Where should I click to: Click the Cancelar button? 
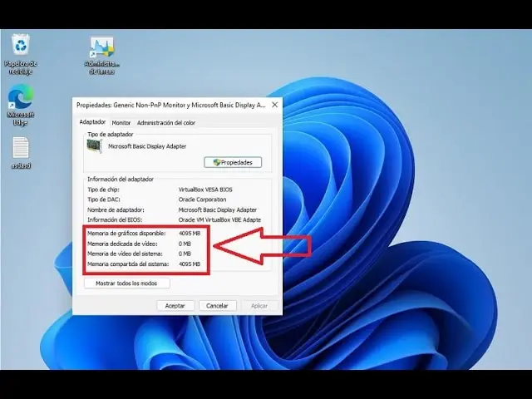(x=217, y=306)
